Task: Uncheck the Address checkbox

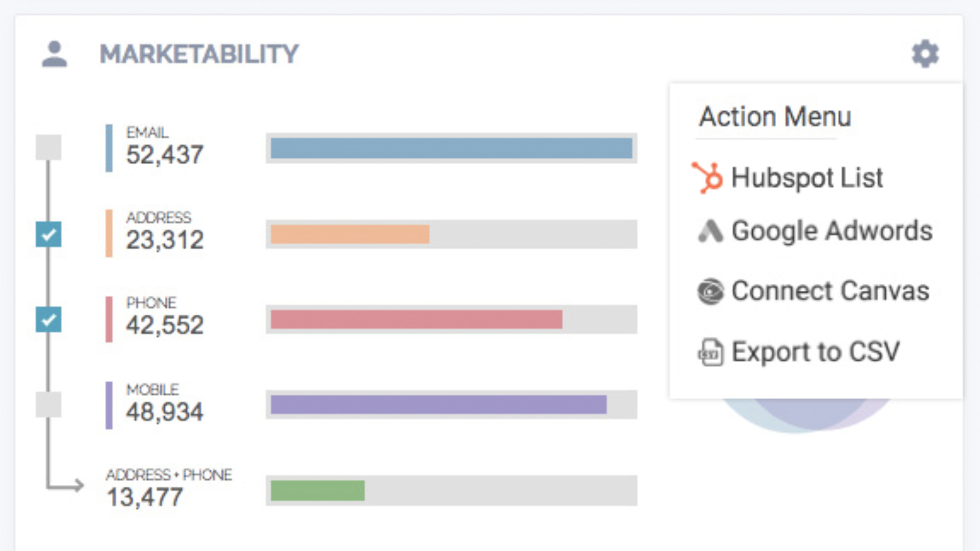Action: tap(48, 234)
